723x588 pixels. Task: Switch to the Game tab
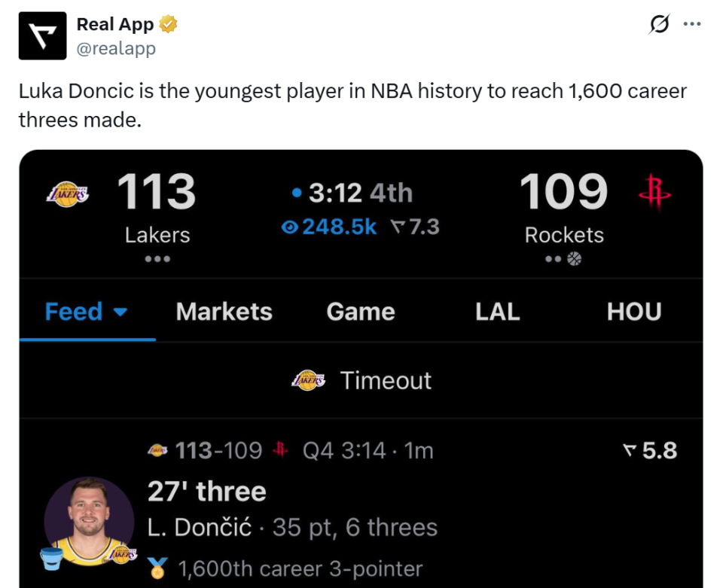coord(361,312)
